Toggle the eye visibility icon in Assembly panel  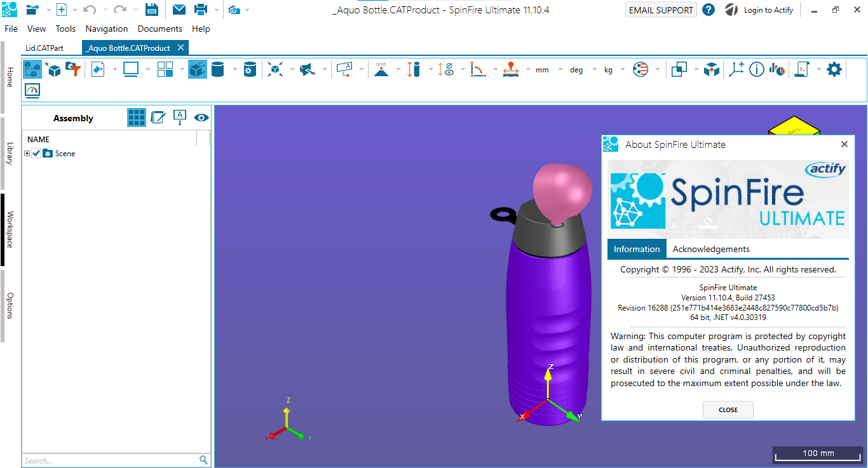201,117
